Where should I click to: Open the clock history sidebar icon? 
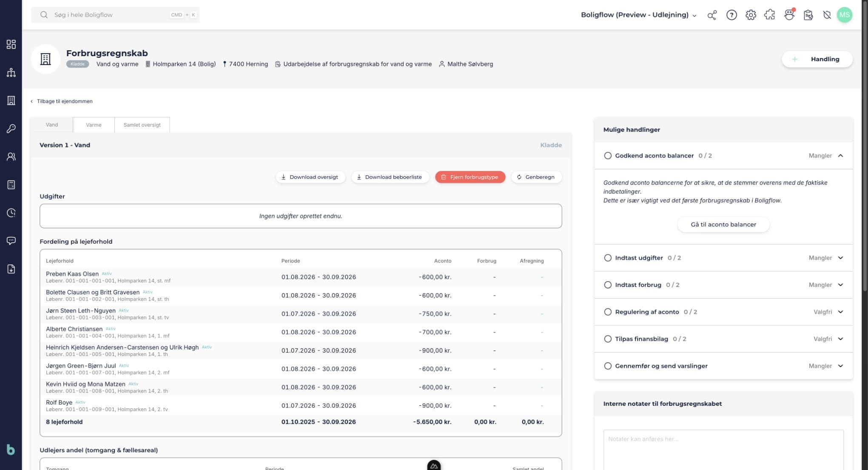click(x=11, y=213)
